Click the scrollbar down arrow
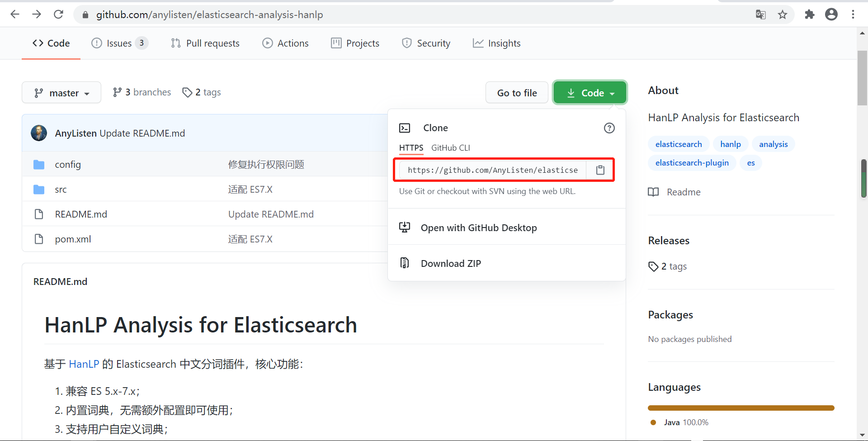This screenshot has height=441, width=868. pyautogui.click(x=862, y=435)
